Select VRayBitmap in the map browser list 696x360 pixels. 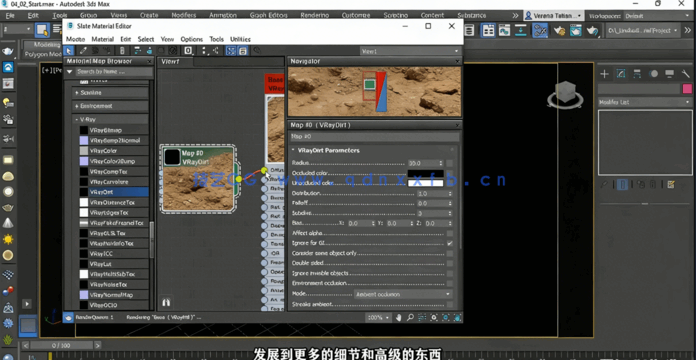pyautogui.click(x=114, y=130)
